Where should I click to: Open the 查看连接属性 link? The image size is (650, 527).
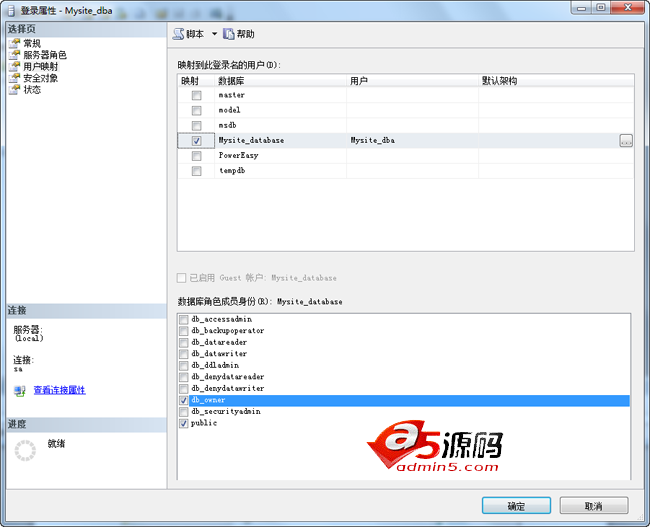point(60,390)
